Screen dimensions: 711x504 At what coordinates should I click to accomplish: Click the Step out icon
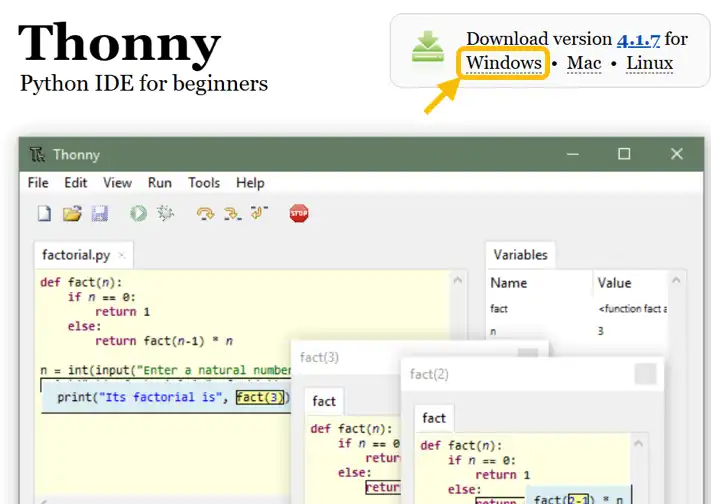tap(259, 212)
